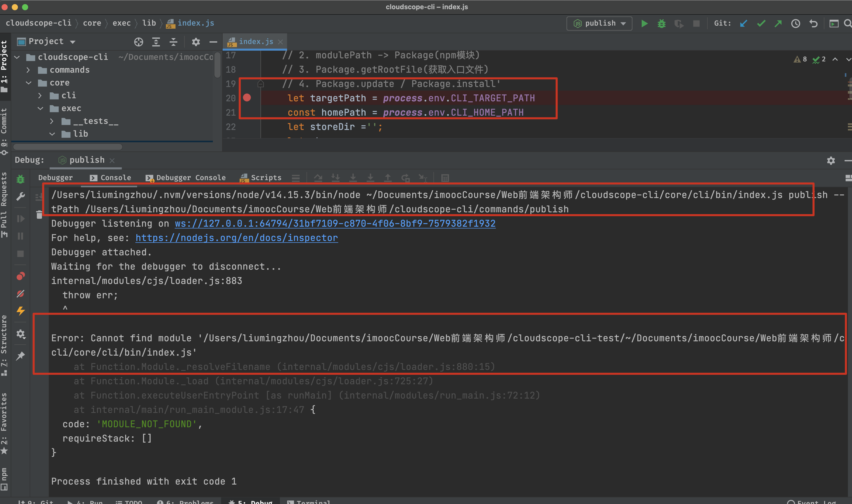This screenshot has width=852, height=504.
Task: Start debugging with the green bug icon in toolbar
Action: pyautogui.click(x=661, y=24)
